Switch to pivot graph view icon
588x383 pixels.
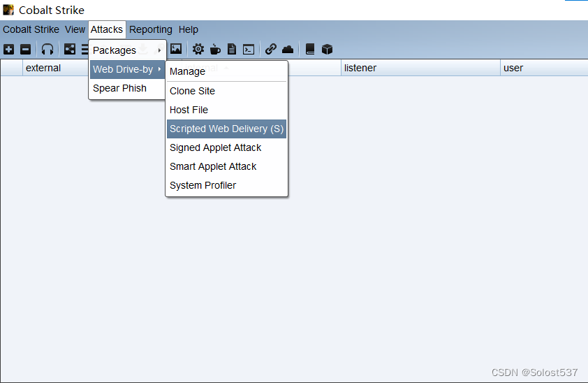[70, 49]
